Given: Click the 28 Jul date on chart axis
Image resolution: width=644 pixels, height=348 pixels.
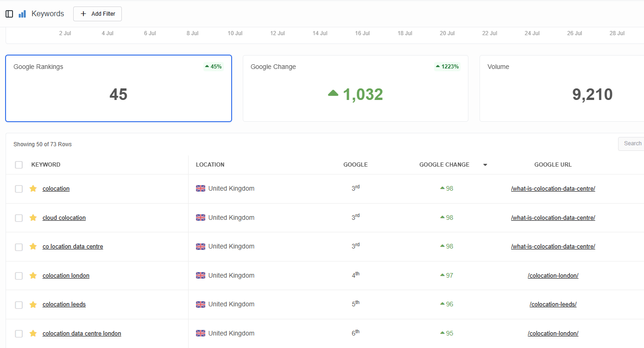Looking at the screenshot, I should pos(617,33).
